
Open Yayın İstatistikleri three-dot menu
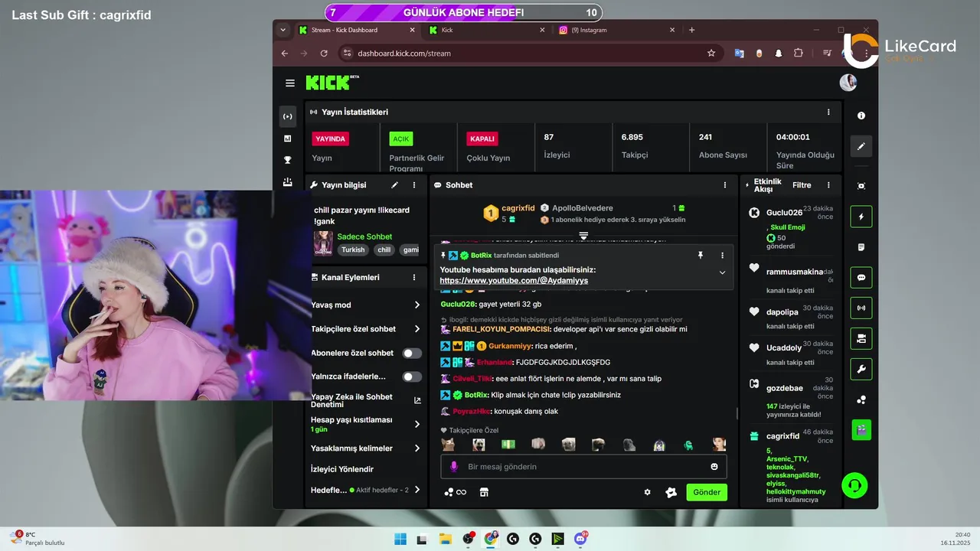tap(828, 112)
